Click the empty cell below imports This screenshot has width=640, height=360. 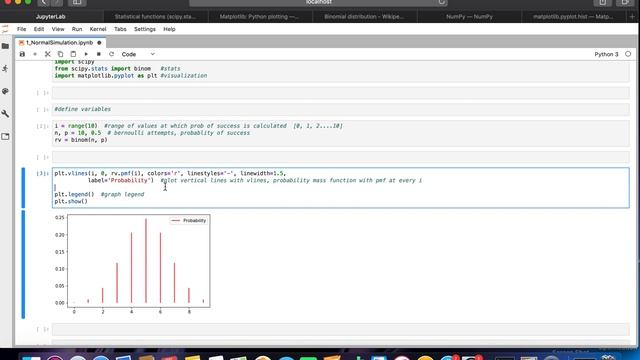coord(340,93)
